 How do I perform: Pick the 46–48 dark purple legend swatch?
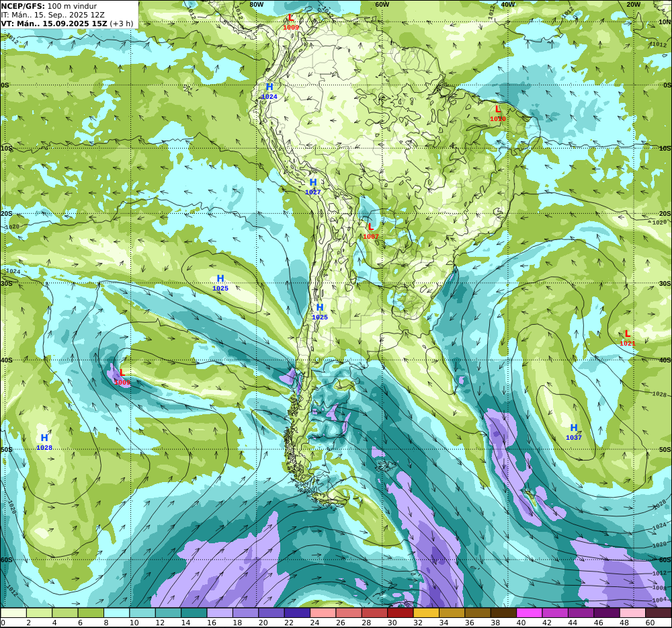607,613
